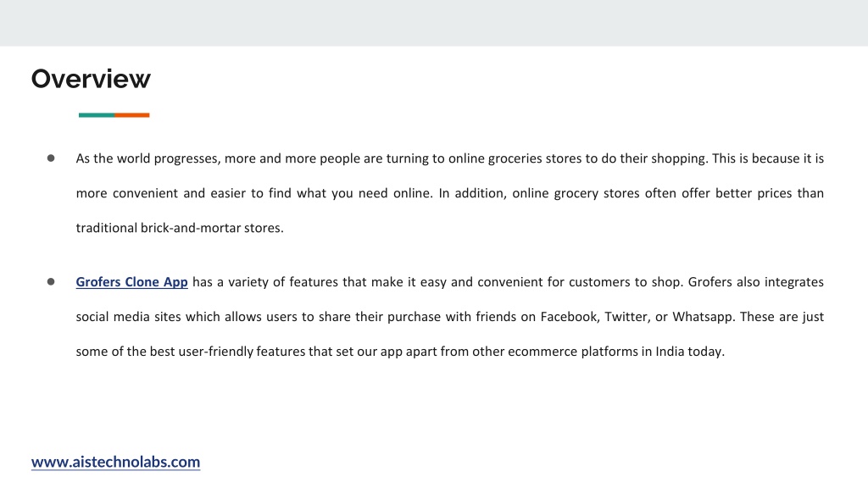Click the phrase user-friendly in last line
Image resolution: width=868 pixels, height=488 pixels.
coord(216,352)
